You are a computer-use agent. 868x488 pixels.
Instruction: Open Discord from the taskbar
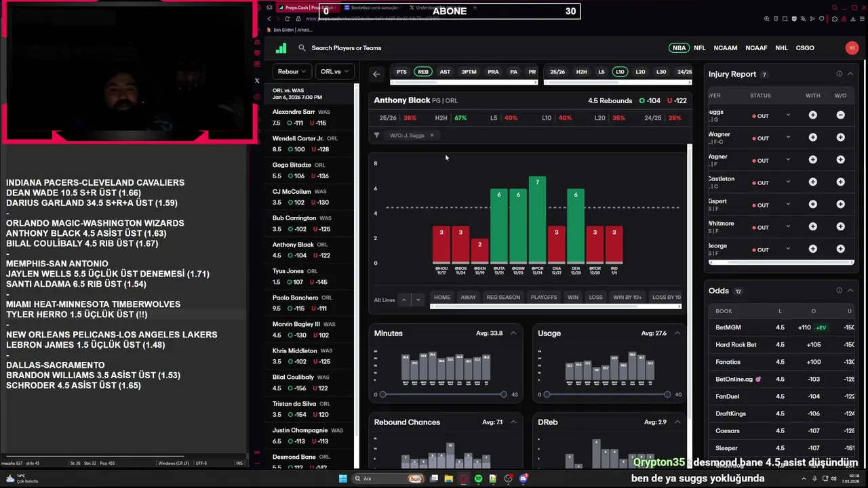[523, 479]
